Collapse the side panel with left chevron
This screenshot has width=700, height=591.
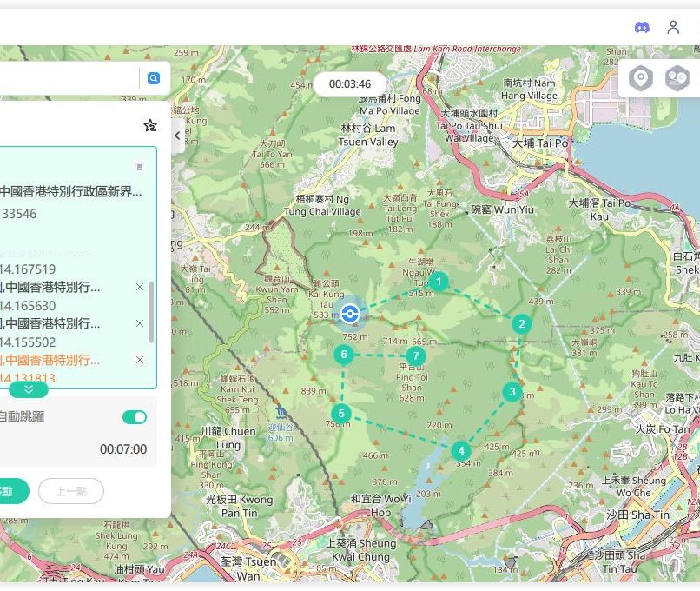tap(177, 136)
